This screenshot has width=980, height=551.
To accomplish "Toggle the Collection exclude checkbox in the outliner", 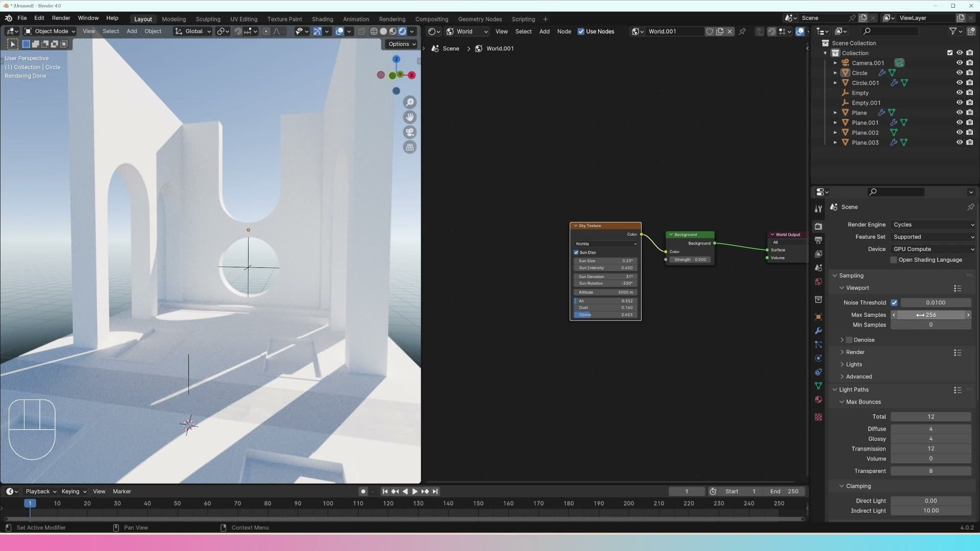I will (950, 53).
